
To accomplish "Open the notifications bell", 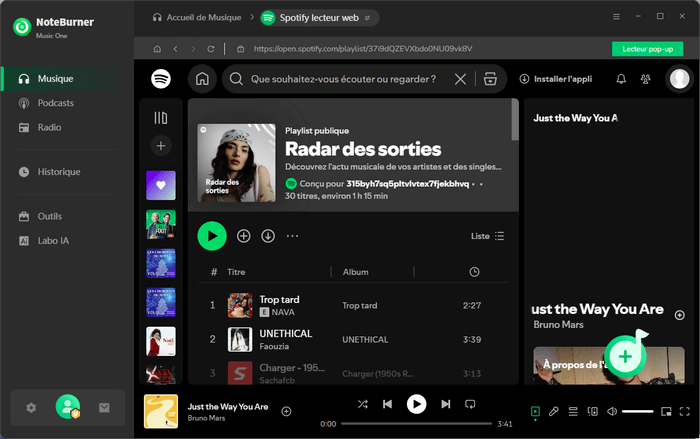I will (x=621, y=79).
